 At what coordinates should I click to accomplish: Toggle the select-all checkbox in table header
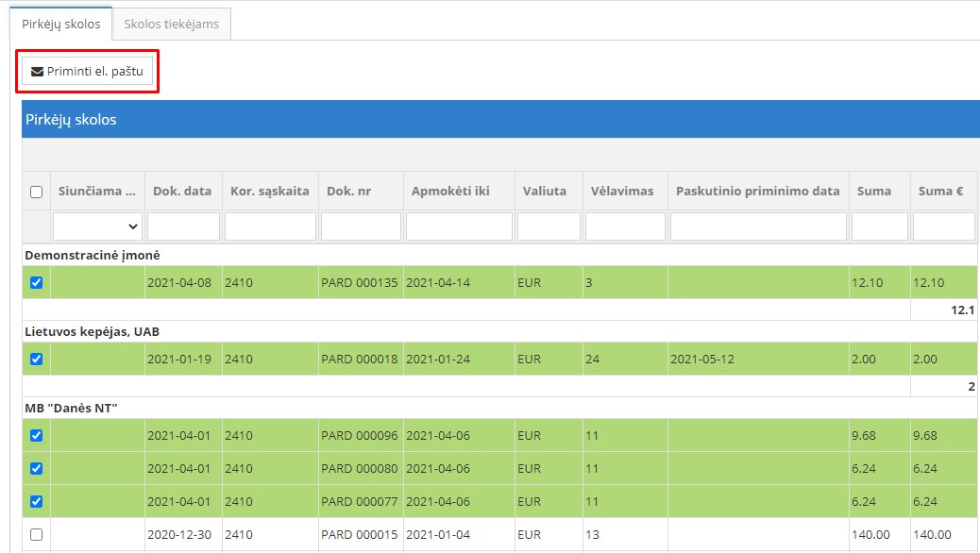[37, 192]
